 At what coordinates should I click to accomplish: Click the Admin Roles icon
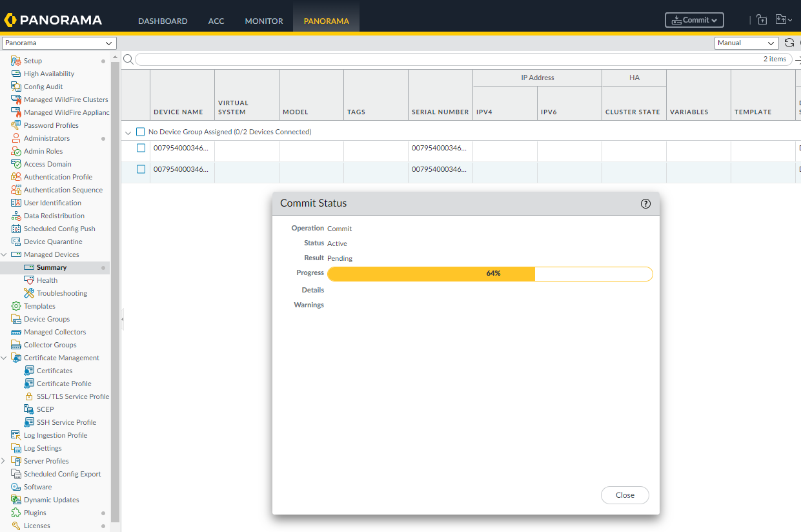point(16,151)
